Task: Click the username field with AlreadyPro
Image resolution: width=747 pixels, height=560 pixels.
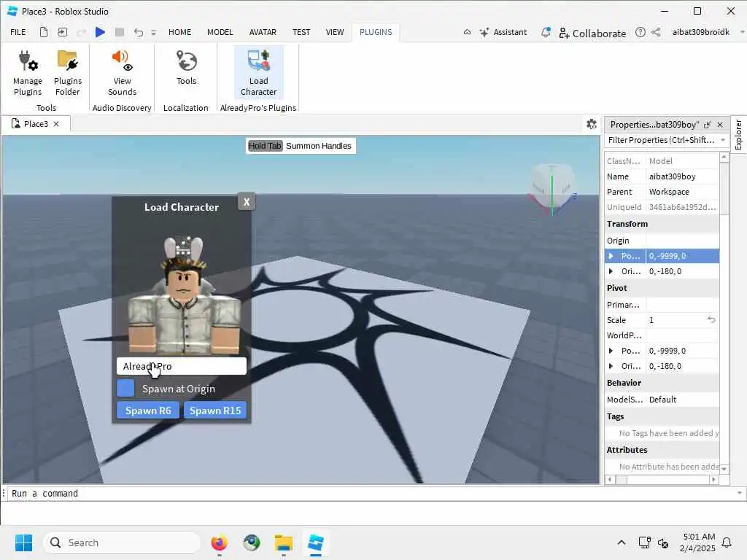Action: click(182, 366)
